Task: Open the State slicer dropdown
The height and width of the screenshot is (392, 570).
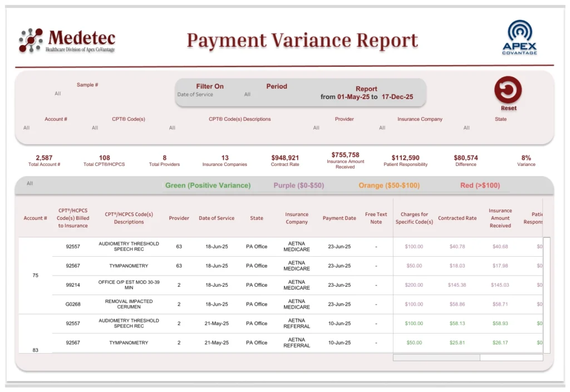Action: tap(466, 128)
